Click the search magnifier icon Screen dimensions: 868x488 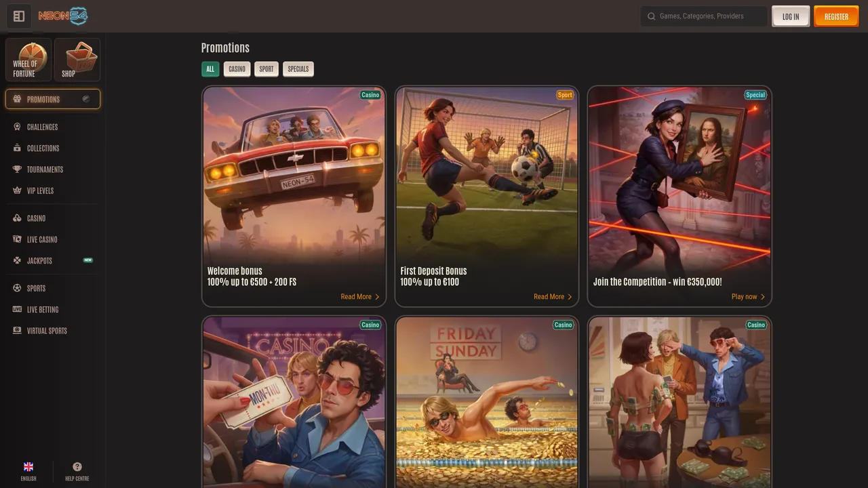(x=652, y=16)
